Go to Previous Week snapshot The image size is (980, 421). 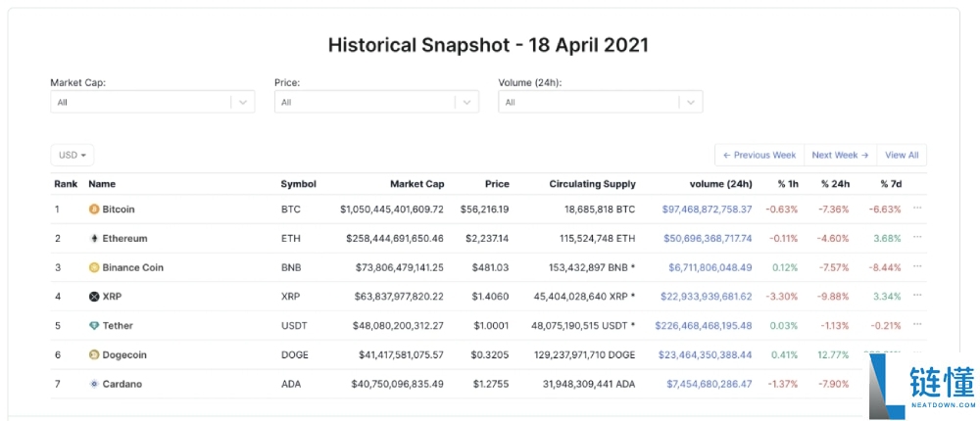(759, 155)
